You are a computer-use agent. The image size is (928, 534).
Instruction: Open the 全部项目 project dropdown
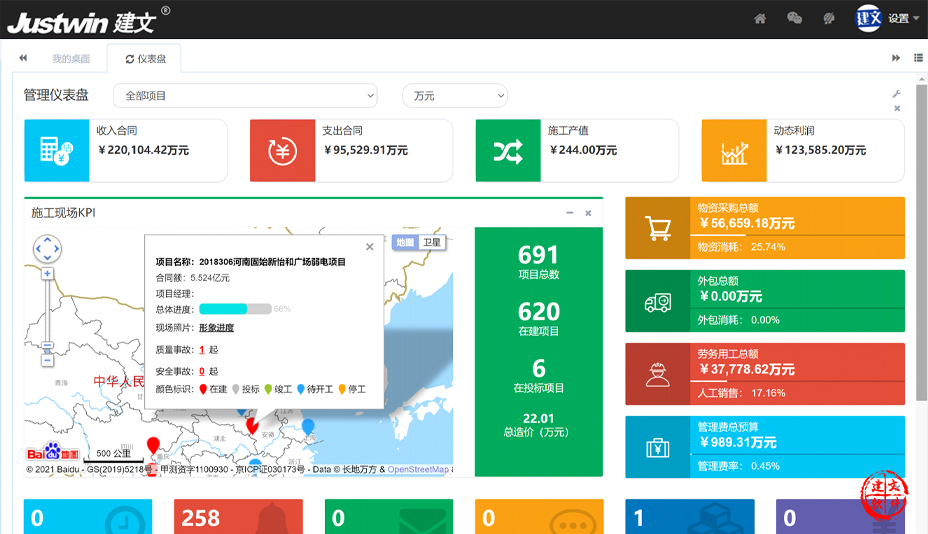pos(245,96)
